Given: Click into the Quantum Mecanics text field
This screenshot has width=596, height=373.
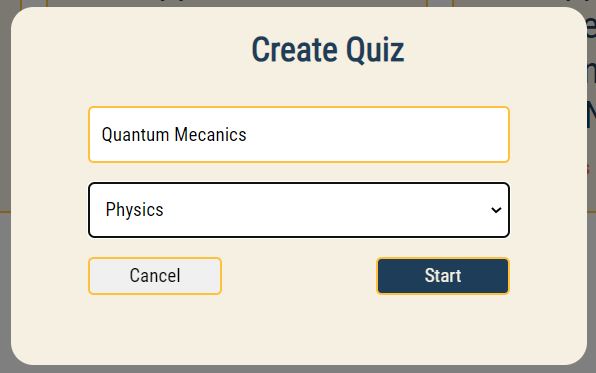Looking at the screenshot, I should coord(299,135).
